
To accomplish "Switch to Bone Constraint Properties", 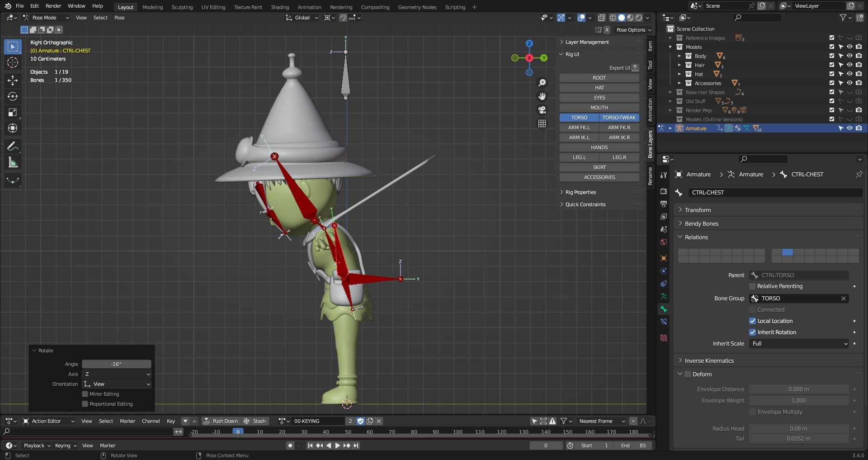I will tap(663, 321).
